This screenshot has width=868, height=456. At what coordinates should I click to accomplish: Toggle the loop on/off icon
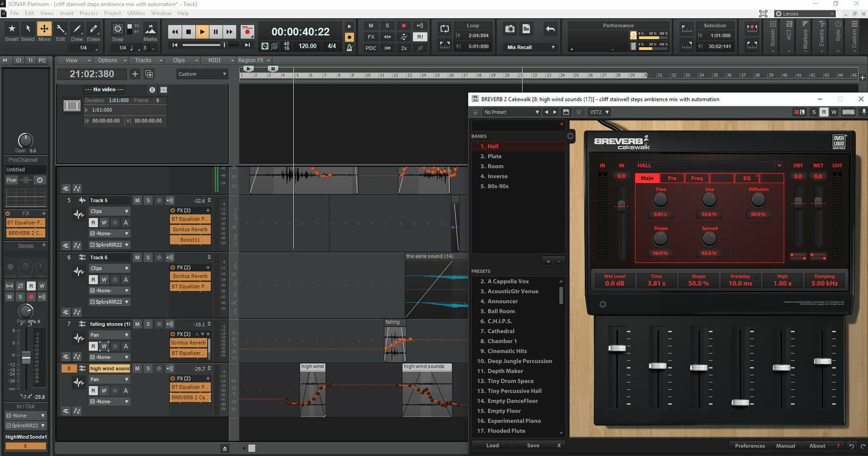pos(444,29)
